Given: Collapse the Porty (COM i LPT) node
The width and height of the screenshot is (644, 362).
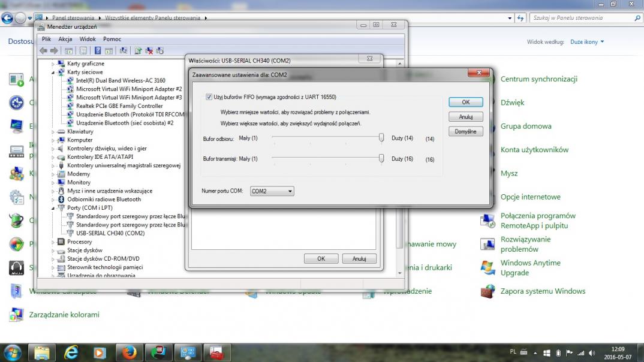Looking at the screenshot, I should click(x=53, y=208).
